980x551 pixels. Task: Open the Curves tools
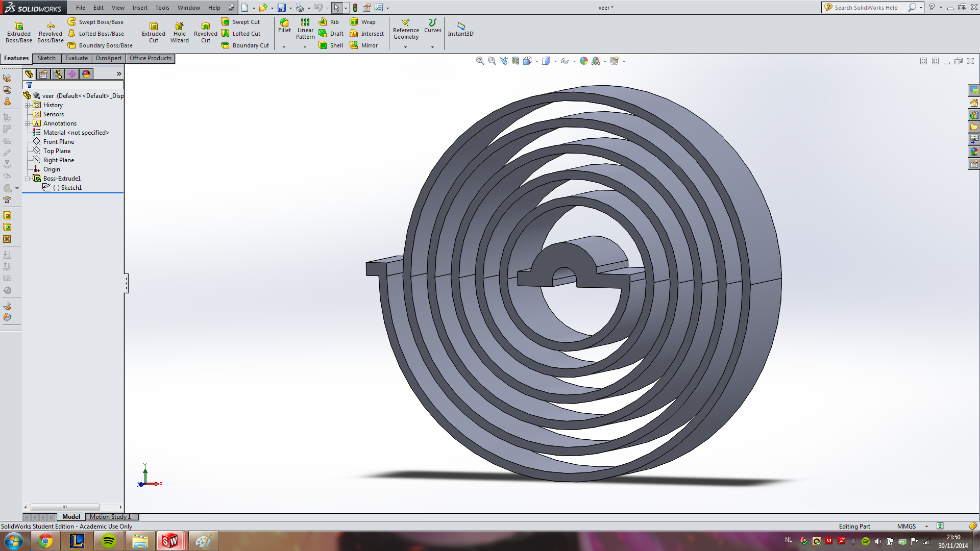(433, 26)
